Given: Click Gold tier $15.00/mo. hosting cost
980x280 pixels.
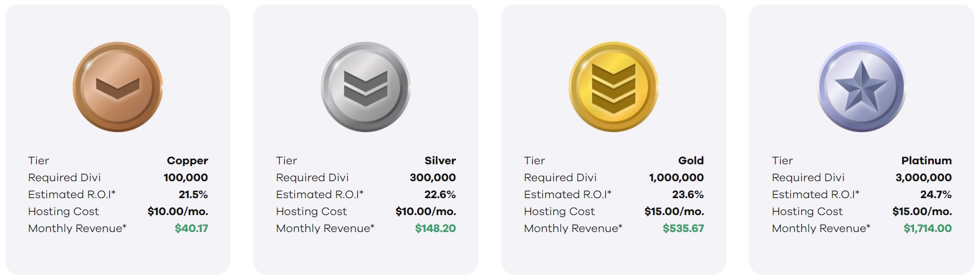Looking at the screenshot, I should click(x=675, y=212).
